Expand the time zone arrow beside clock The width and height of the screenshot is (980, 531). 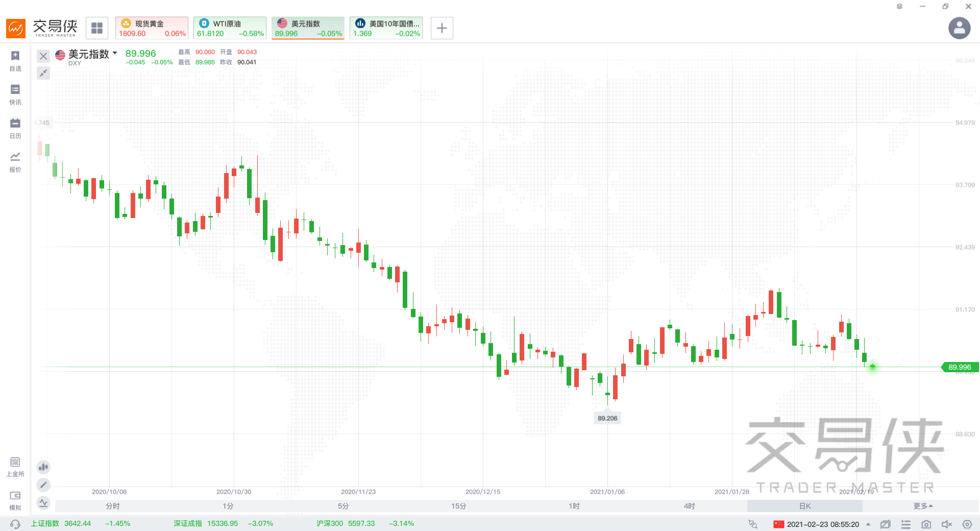point(868,524)
